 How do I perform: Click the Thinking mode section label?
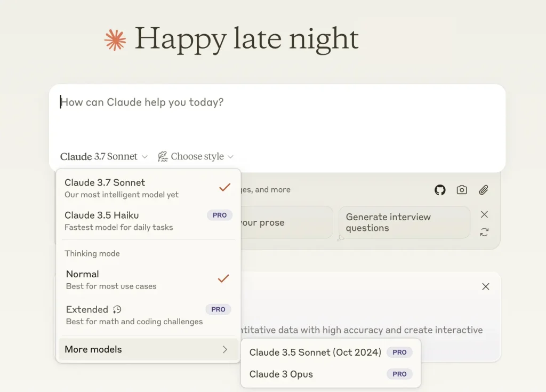point(92,253)
